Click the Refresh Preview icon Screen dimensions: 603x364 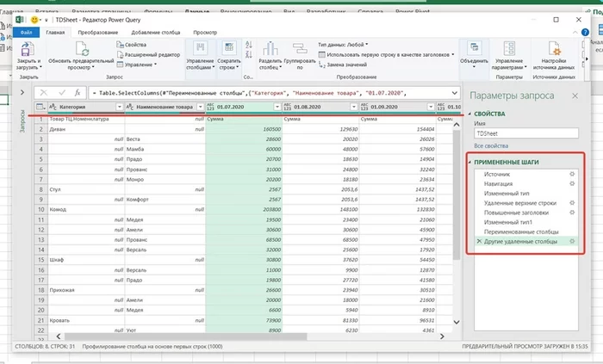[x=81, y=50]
